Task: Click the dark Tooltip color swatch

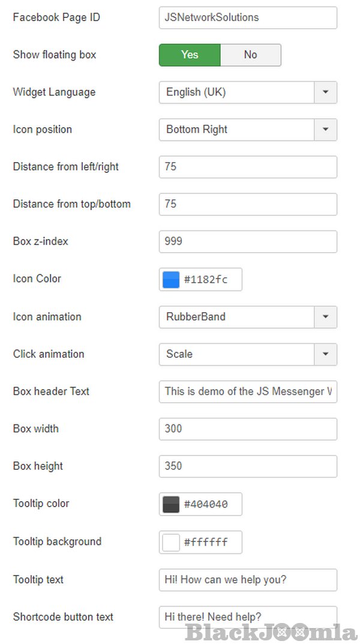Action: (171, 504)
